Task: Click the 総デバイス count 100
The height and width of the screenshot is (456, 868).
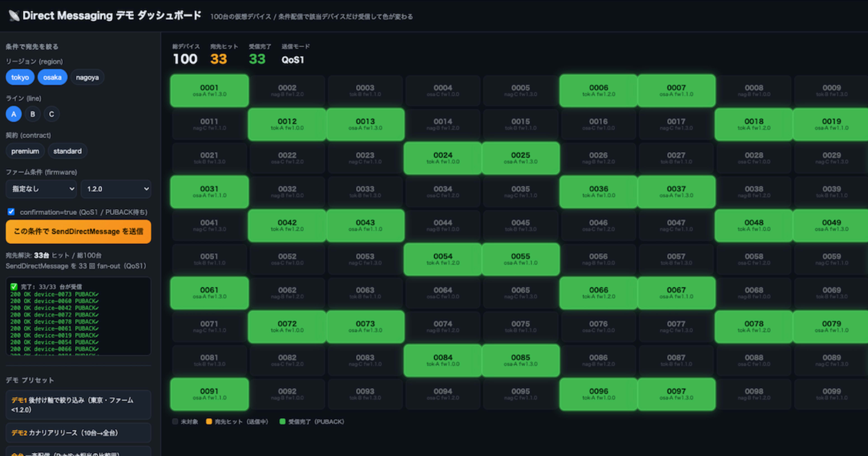Action: click(x=185, y=59)
